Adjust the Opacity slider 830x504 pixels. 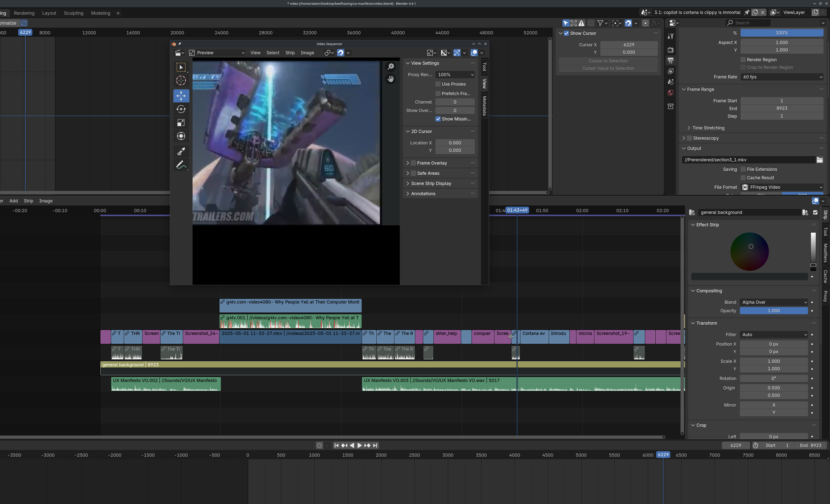(x=774, y=311)
